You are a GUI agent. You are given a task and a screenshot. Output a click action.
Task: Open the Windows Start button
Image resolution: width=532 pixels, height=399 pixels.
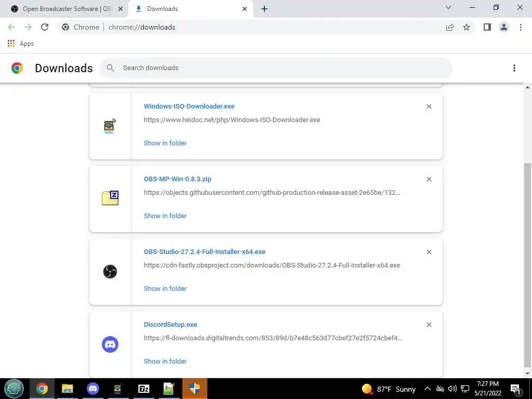pyautogui.click(x=14, y=389)
